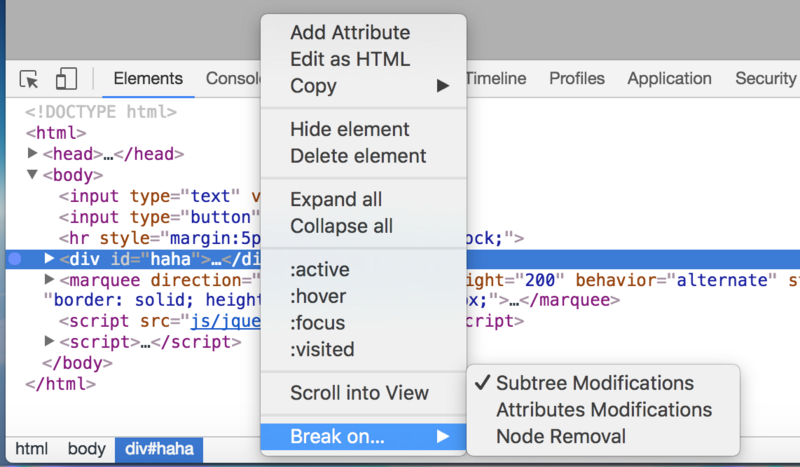800x467 pixels.
Task: Expand the marquee element node
Action: [x=49, y=280]
